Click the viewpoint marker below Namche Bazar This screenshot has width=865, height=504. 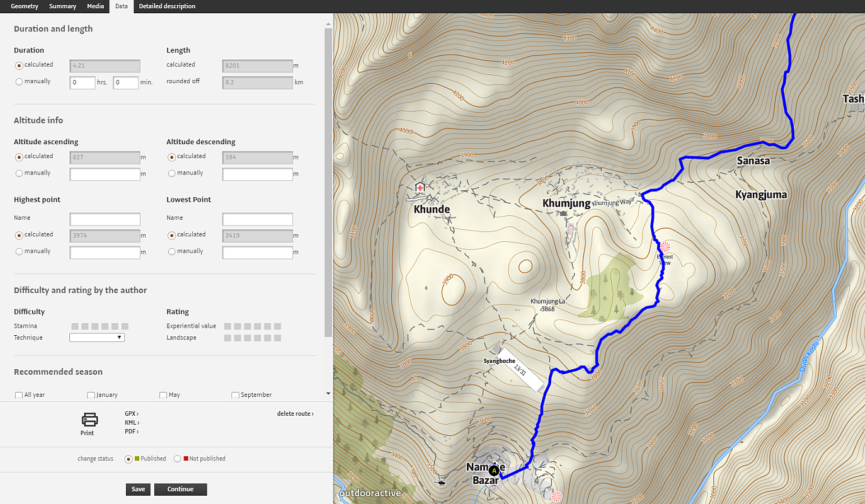click(x=556, y=497)
